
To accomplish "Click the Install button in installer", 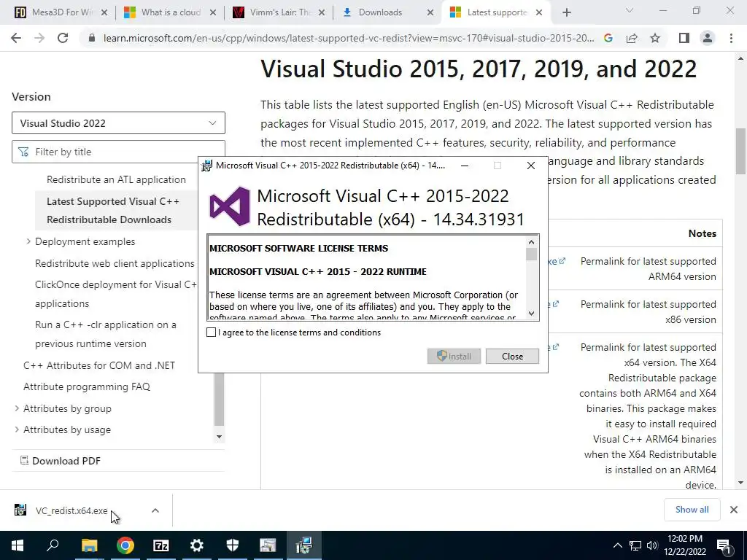I will click(454, 356).
